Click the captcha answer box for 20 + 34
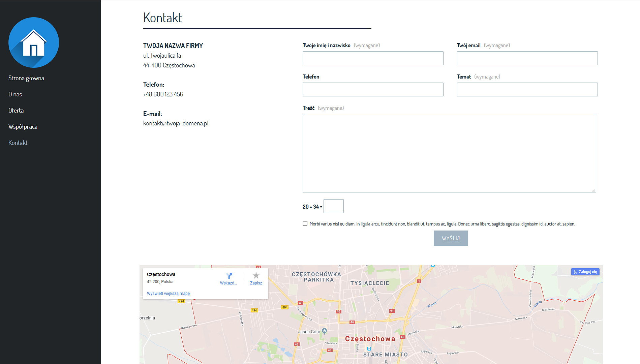The width and height of the screenshot is (640, 364). tap(333, 206)
